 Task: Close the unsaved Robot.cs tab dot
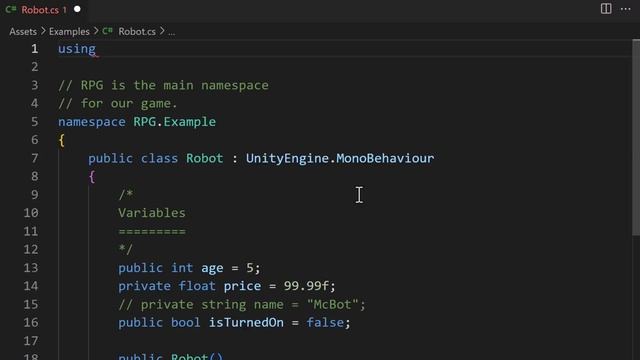tap(77, 9)
